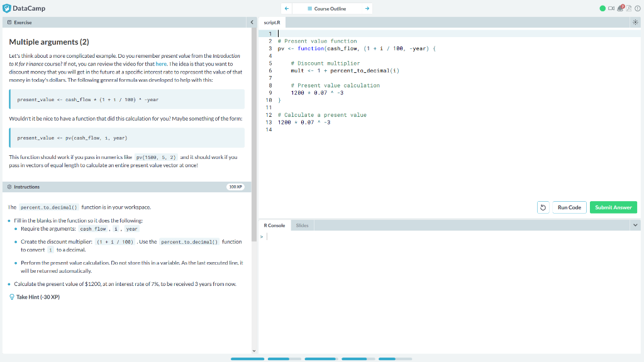Open notifications via the bell icon
644x362 pixels.
tap(620, 8)
